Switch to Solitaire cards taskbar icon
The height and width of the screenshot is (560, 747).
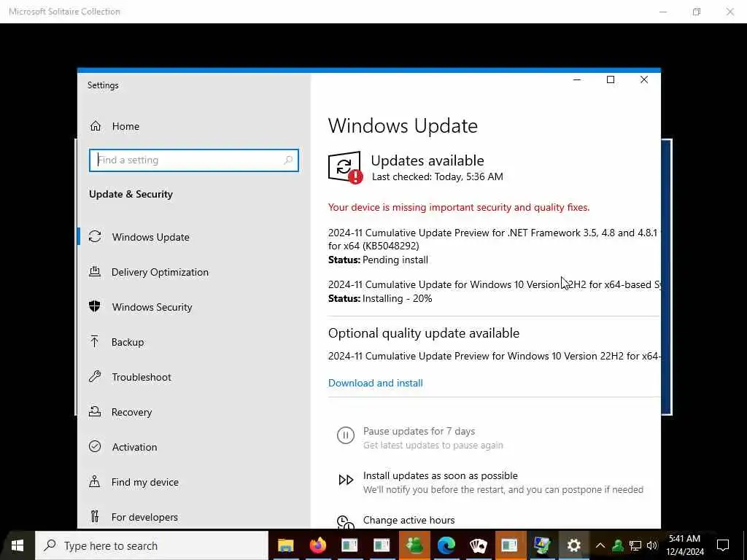[478, 545]
